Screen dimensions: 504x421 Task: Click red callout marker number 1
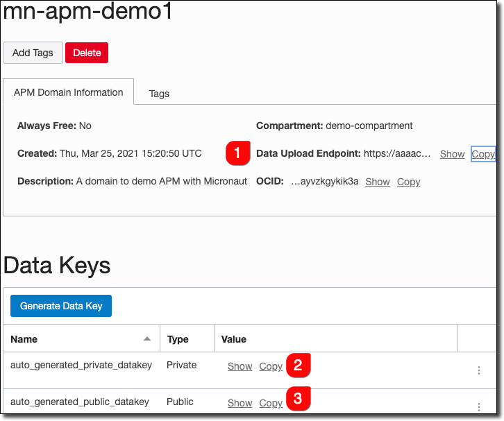[x=237, y=154]
